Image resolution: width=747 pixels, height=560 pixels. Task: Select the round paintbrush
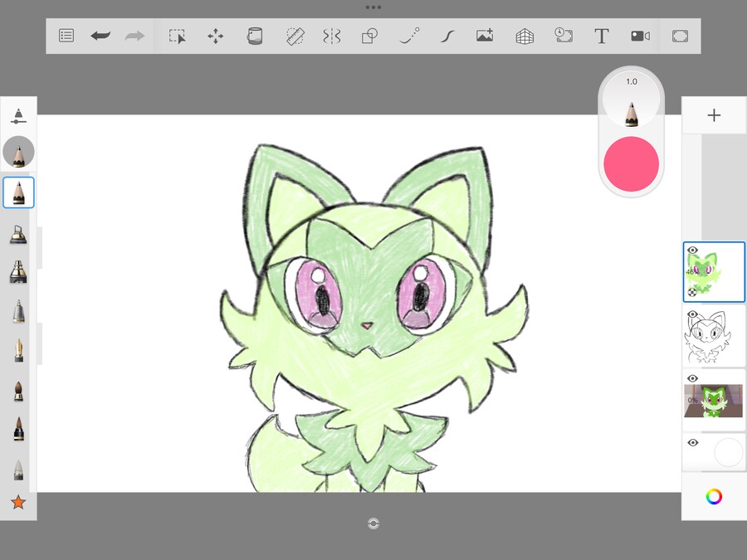[18, 391]
